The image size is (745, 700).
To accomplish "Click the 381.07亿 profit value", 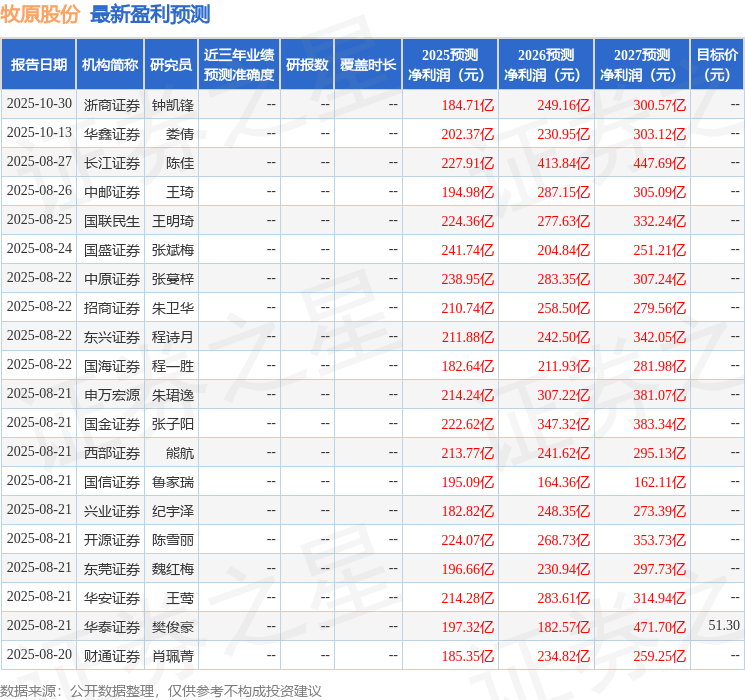I will click(660, 395).
